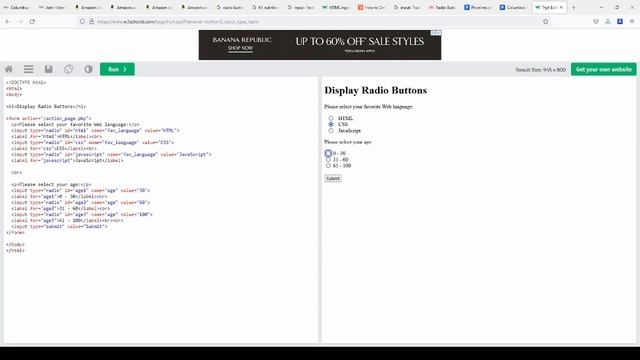Toggle dark theme with half-circle icon
The height and width of the screenshot is (360, 640).
pyautogui.click(x=89, y=69)
